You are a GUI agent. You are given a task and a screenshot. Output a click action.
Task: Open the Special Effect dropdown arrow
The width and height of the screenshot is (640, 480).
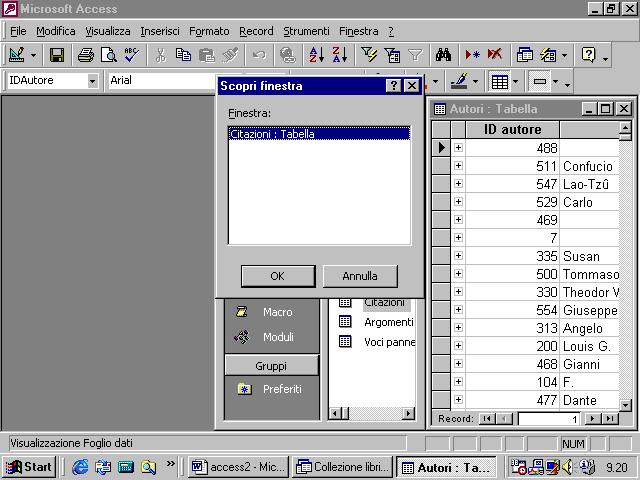pos(556,82)
